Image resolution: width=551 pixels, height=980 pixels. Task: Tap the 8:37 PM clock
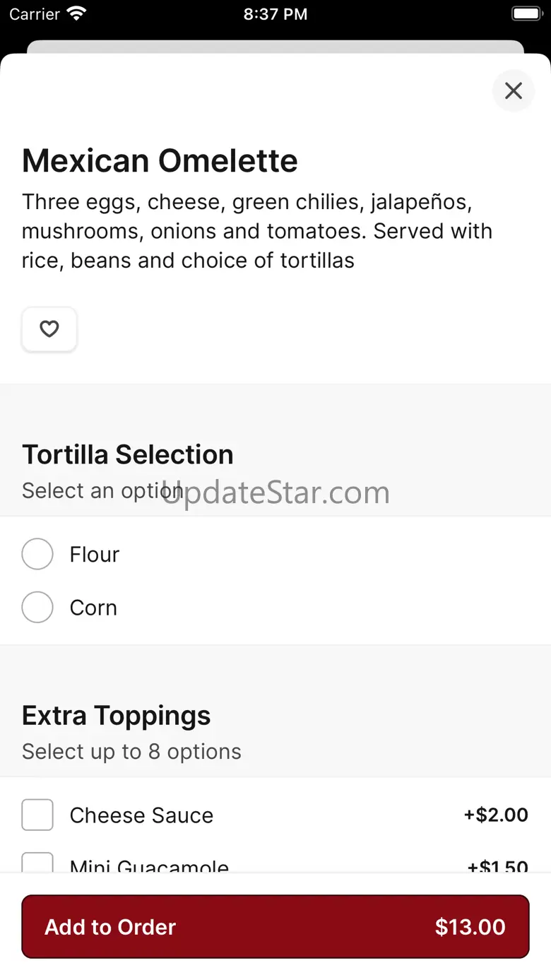coord(275,14)
